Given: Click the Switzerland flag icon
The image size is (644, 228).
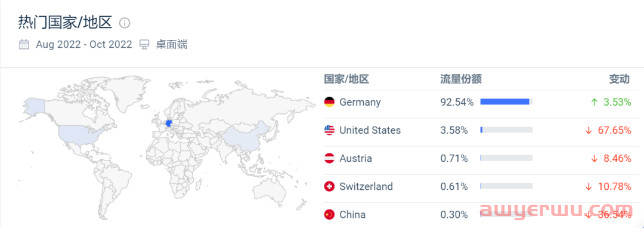Looking at the screenshot, I should tap(329, 186).
